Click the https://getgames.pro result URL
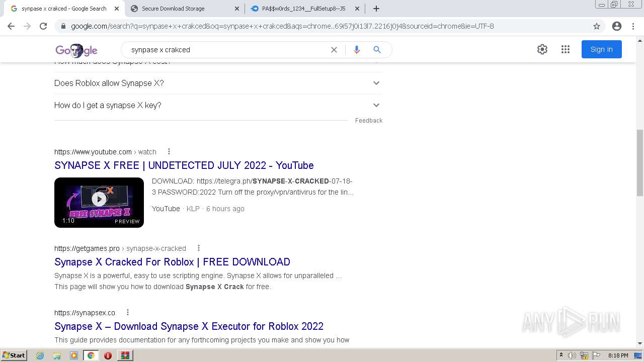644x362 pixels. [x=87, y=248]
